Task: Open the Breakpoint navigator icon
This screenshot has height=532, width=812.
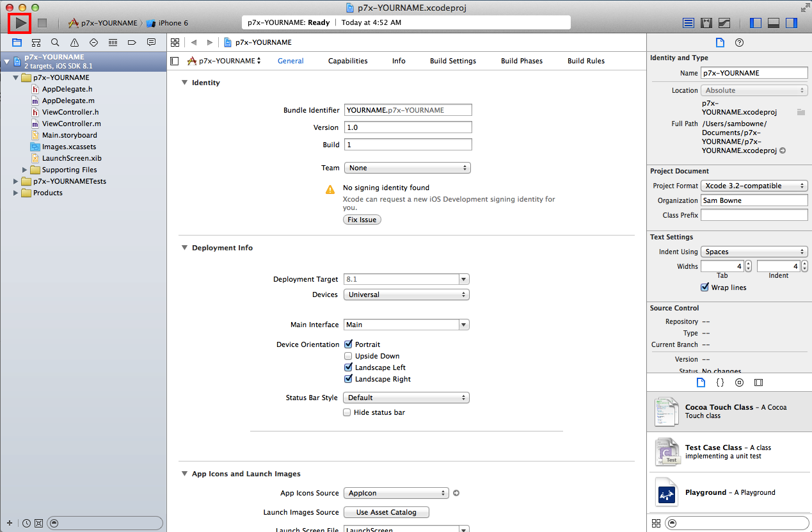Action: point(132,42)
